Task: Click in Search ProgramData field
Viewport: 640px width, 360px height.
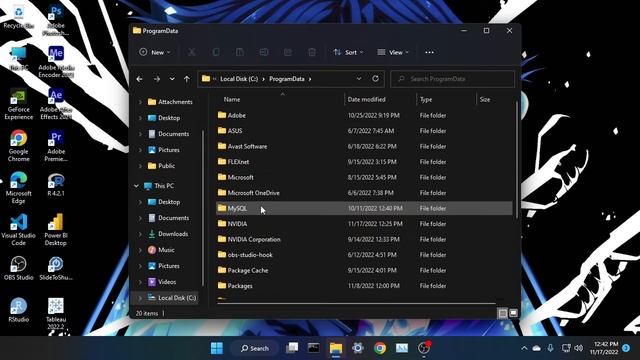Action: pos(452,79)
